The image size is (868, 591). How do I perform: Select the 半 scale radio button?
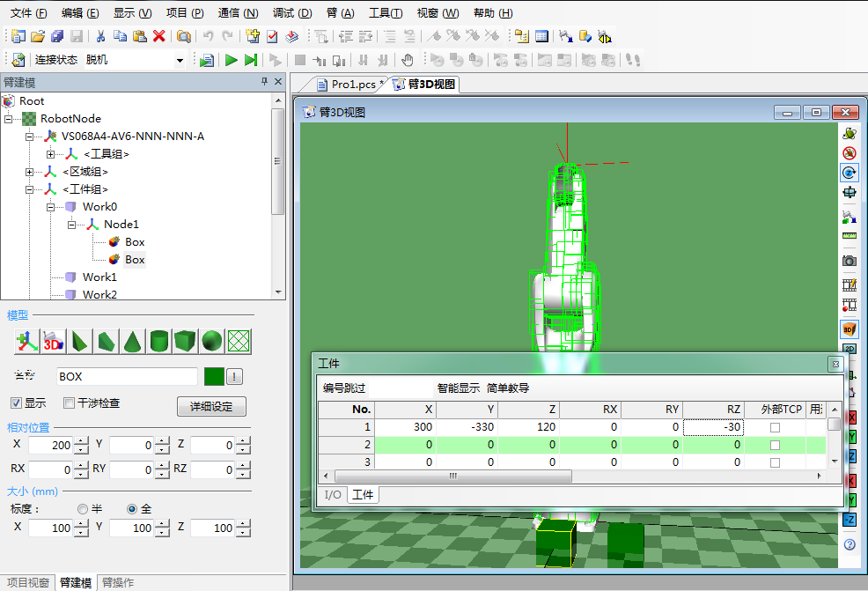pyautogui.click(x=83, y=508)
